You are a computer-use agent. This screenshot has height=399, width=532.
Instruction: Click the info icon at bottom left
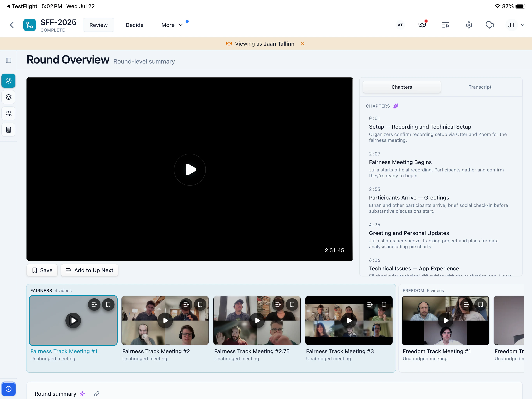tap(8, 389)
